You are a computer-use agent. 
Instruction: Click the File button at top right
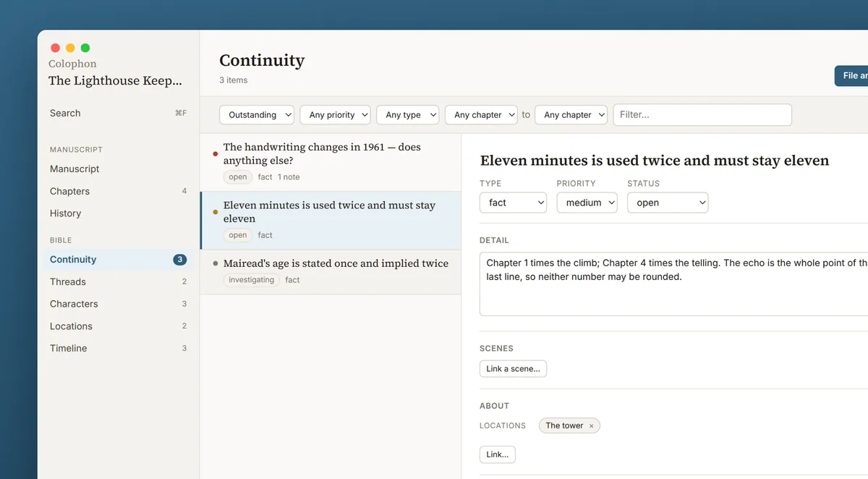(x=851, y=75)
